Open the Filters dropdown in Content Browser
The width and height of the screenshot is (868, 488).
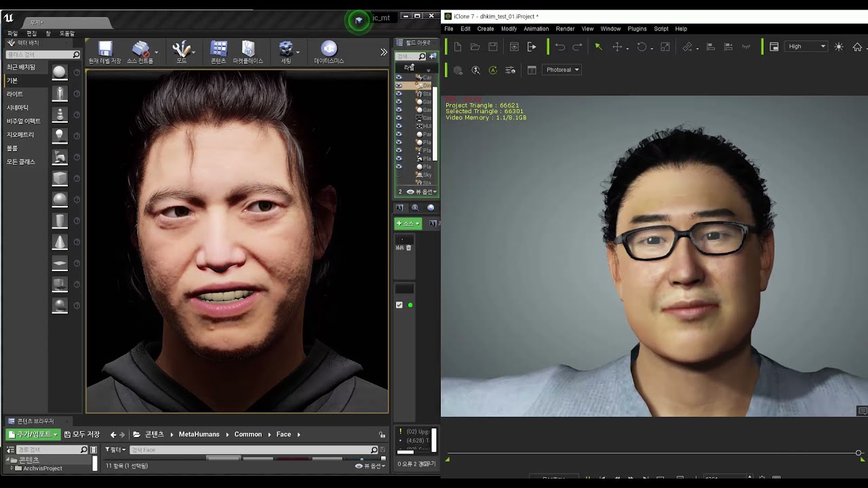pyautogui.click(x=116, y=449)
